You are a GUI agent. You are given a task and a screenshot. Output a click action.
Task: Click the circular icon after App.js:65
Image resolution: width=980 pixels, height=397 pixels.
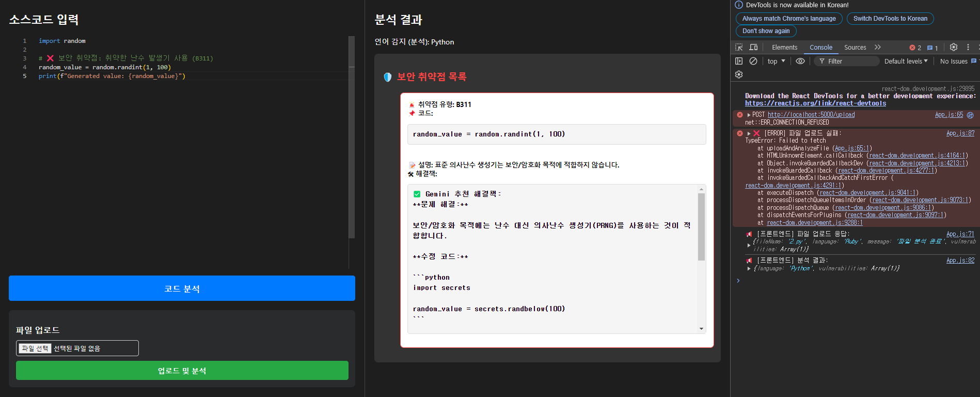[970, 115]
